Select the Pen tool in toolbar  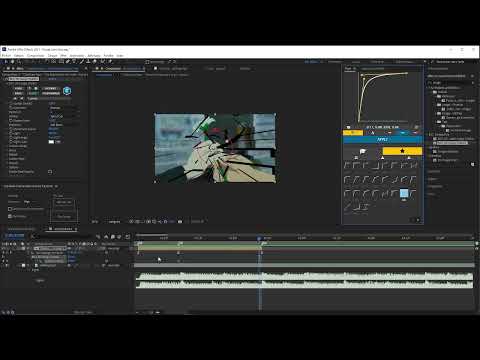pyautogui.click(x=68, y=62)
